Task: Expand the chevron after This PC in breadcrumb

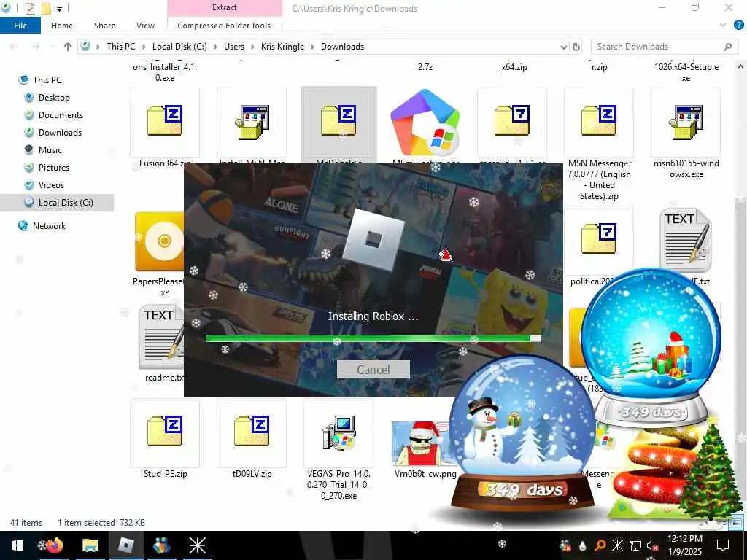Action: (x=144, y=47)
